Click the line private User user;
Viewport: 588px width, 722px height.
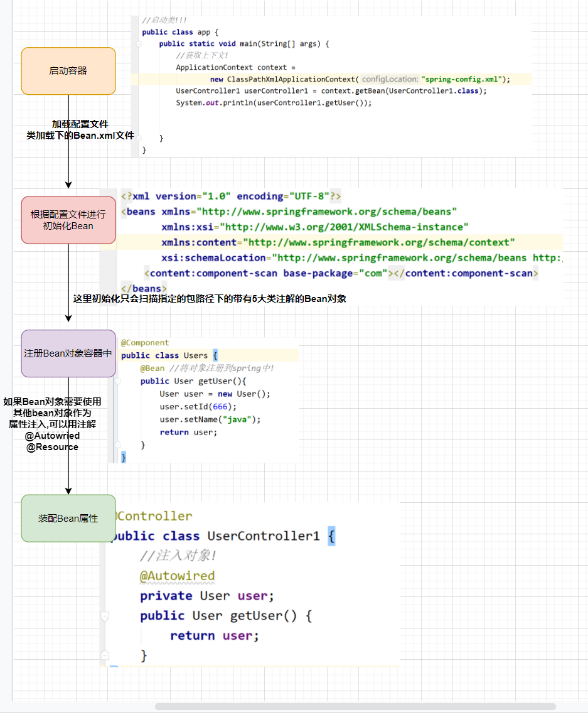pos(207,596)
